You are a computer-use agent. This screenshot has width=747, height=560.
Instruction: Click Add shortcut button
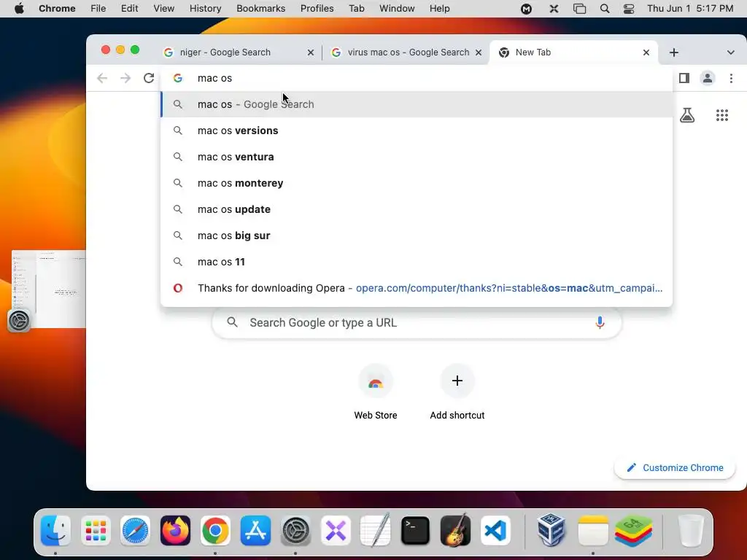(x=457, y=392)
